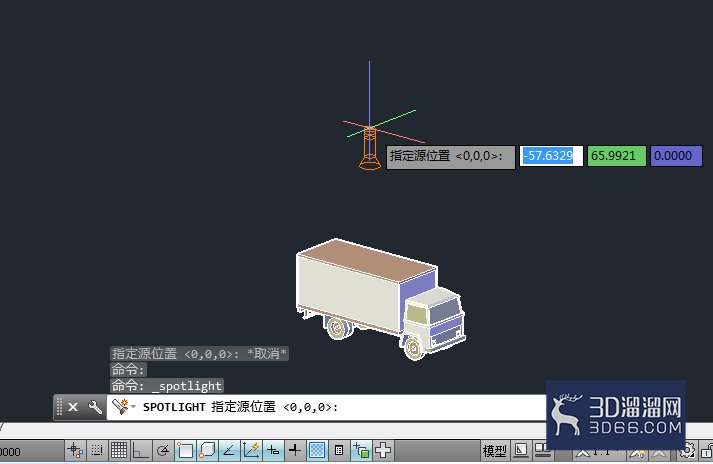Toggle Grid Display in status bar

pyautogui.click(x=119, y=451)
